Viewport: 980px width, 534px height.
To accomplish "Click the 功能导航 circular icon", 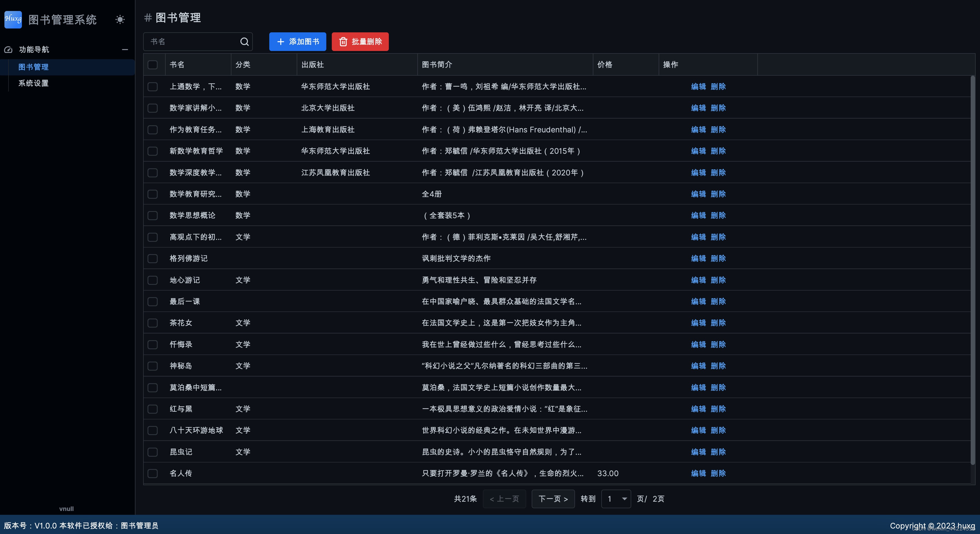I will pos(9,49).
